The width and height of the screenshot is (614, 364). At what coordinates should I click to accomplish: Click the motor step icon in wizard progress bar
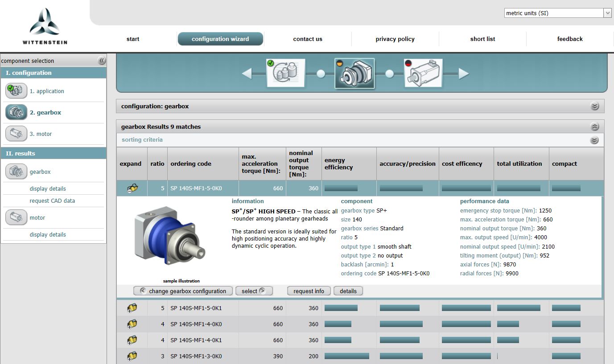(x=423, y=73)
